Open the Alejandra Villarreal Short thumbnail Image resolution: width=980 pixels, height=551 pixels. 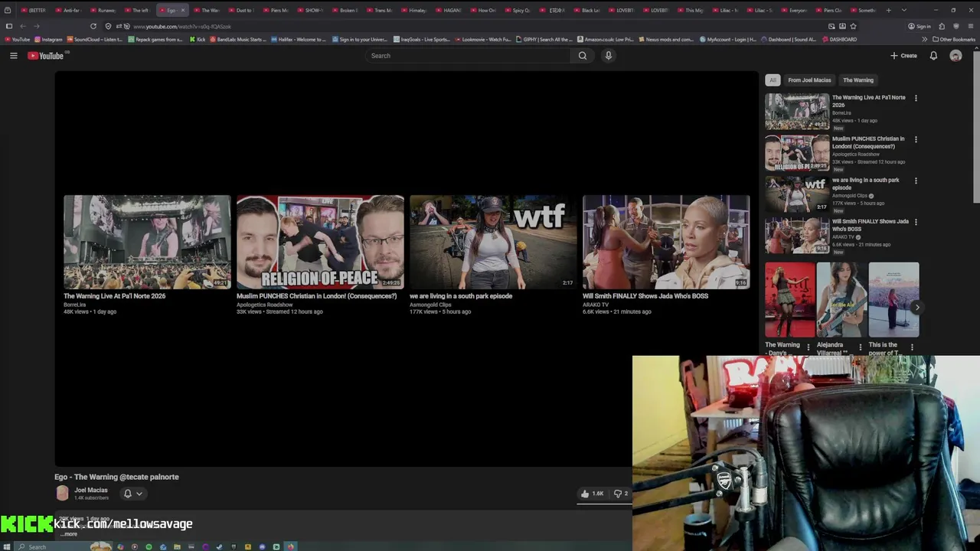841,300
